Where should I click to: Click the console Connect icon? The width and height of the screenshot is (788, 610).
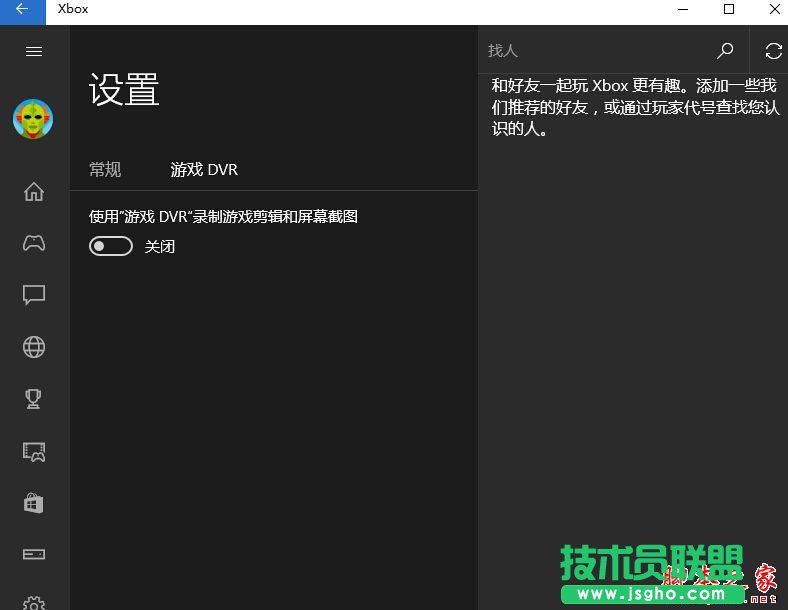click(x=34, y=554)
